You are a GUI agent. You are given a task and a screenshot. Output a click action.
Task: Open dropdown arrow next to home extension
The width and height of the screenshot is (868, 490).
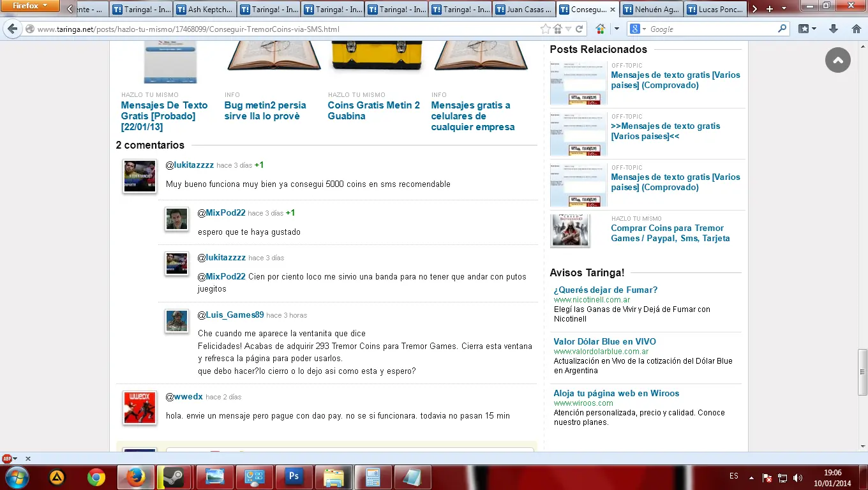[x=616, y=29]
